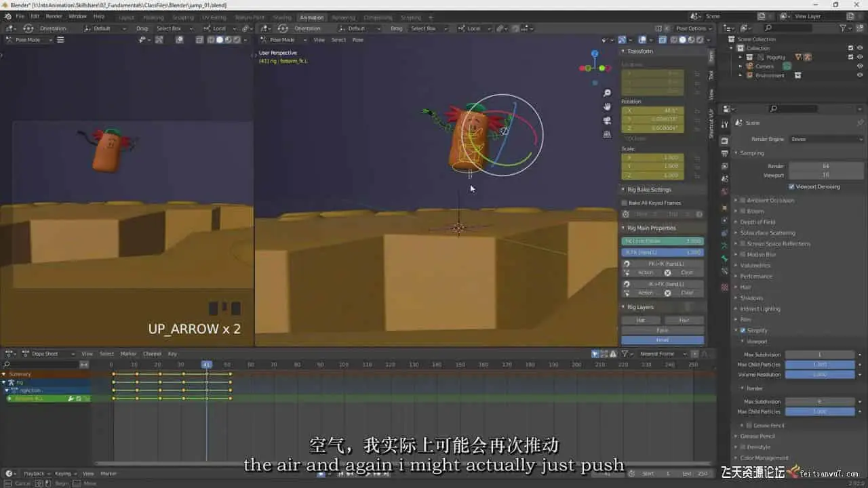Click the outliner filter funnel icon
The width and height of the screenshot is (868, 488).
[x=843, y=28]
